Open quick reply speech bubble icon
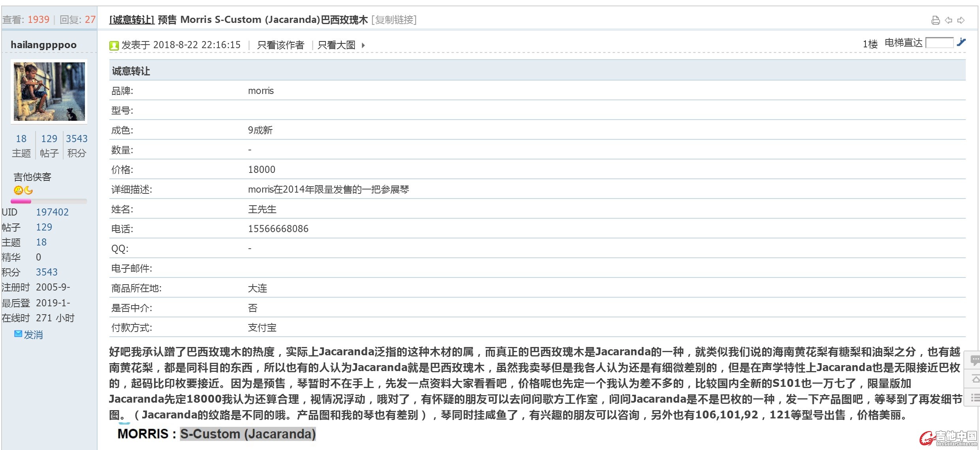Viewport: 980px width, 450px height. click(974, 360)
